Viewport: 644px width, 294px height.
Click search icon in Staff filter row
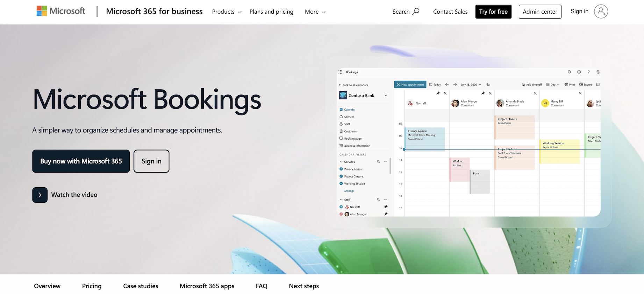(378, 199)
